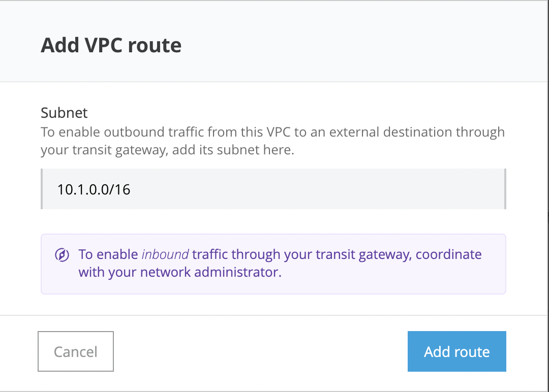Image resolution: width=549 pixels, height=392 pixels.
Task: Focus the Subnet input field
Action: 273,189
